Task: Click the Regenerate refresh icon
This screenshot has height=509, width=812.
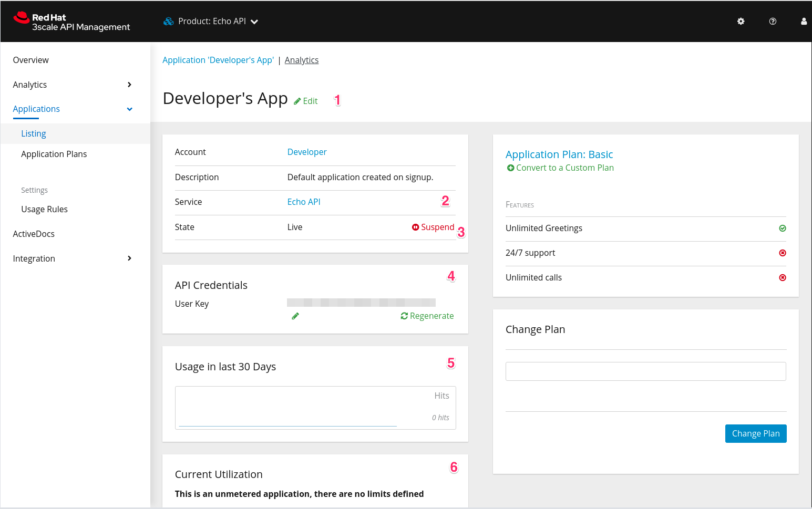Action: tap(404, 316)
